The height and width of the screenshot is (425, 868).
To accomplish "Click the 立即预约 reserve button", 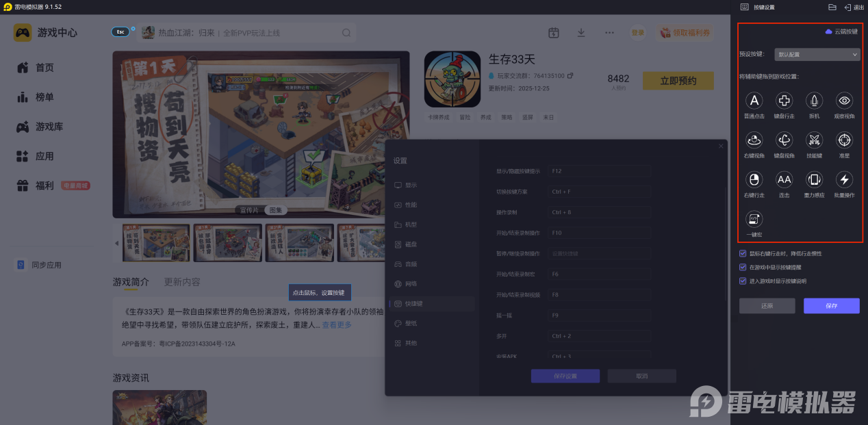I will 678,81.
